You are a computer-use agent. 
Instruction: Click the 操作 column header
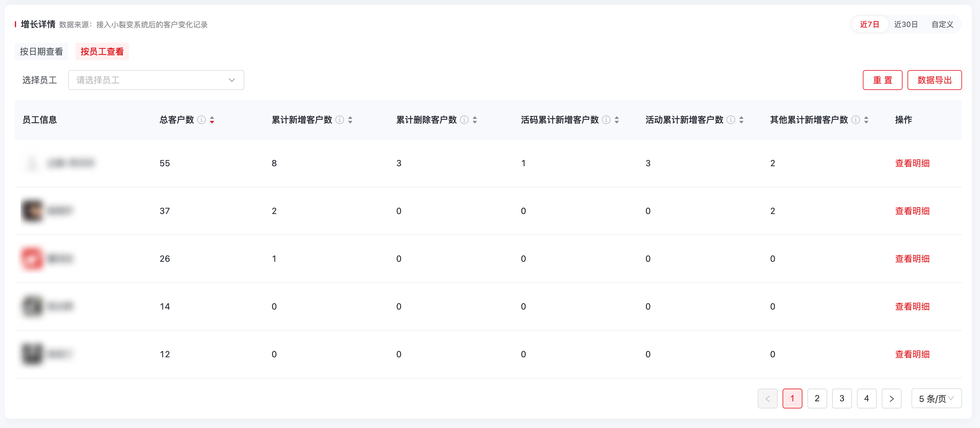coord(903,120)
